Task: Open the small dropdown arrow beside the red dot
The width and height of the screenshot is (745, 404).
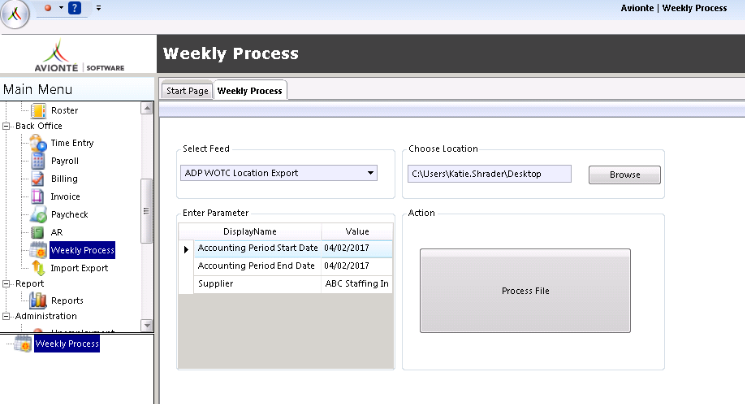Action: coord(61,8)
